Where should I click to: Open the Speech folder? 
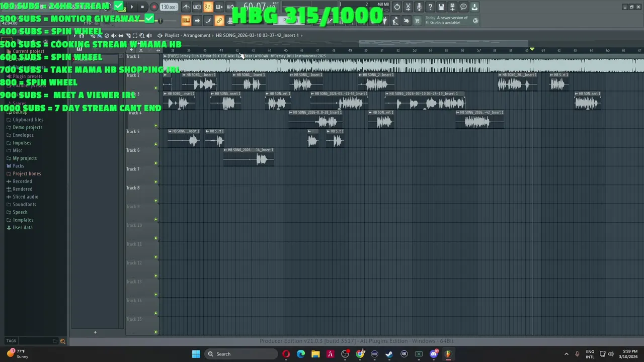[x=20, y=212]
